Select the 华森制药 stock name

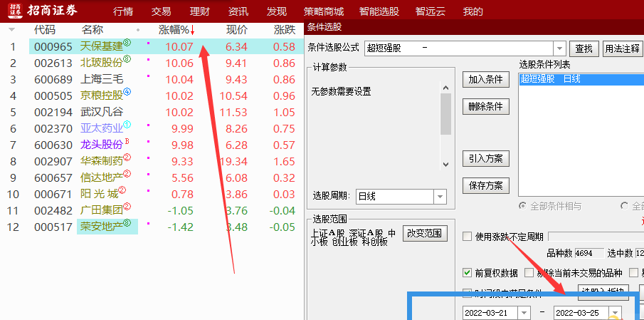102,161
